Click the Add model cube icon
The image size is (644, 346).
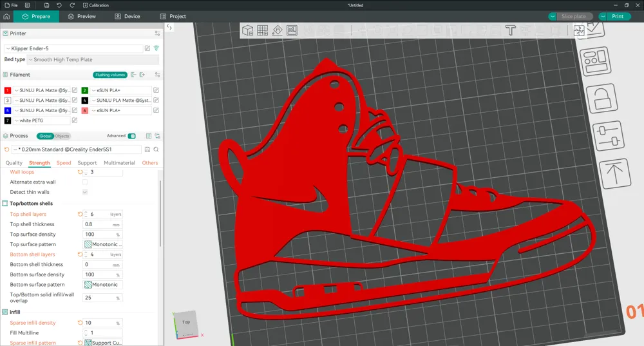(247, 30)
